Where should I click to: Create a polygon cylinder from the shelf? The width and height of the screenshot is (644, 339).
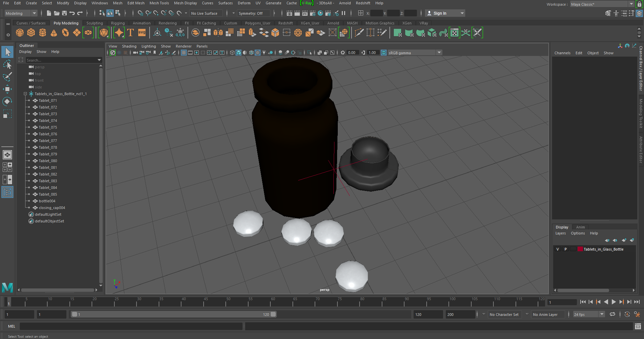(43, 32)
